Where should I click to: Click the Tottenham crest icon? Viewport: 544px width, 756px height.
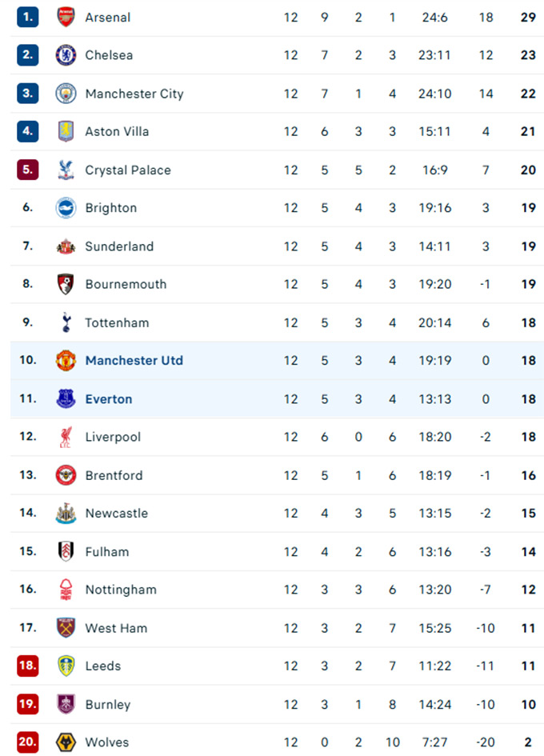tap(66, 322)
